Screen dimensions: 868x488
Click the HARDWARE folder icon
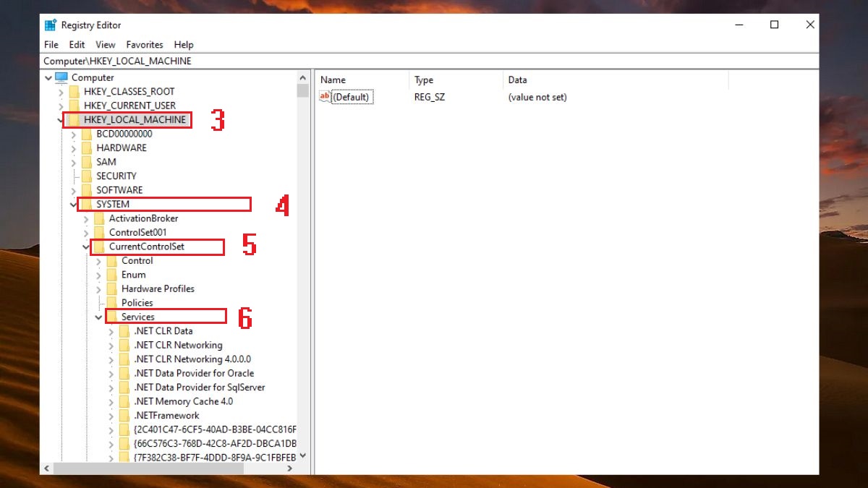86,147
